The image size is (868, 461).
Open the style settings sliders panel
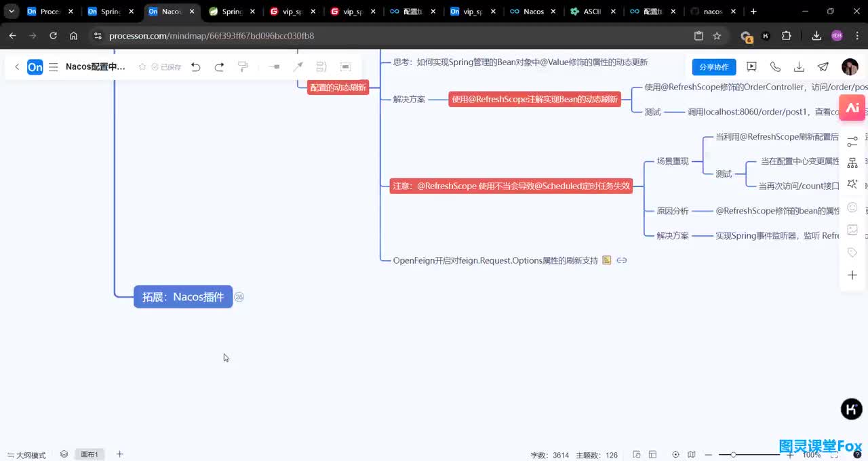coord(852,142)
